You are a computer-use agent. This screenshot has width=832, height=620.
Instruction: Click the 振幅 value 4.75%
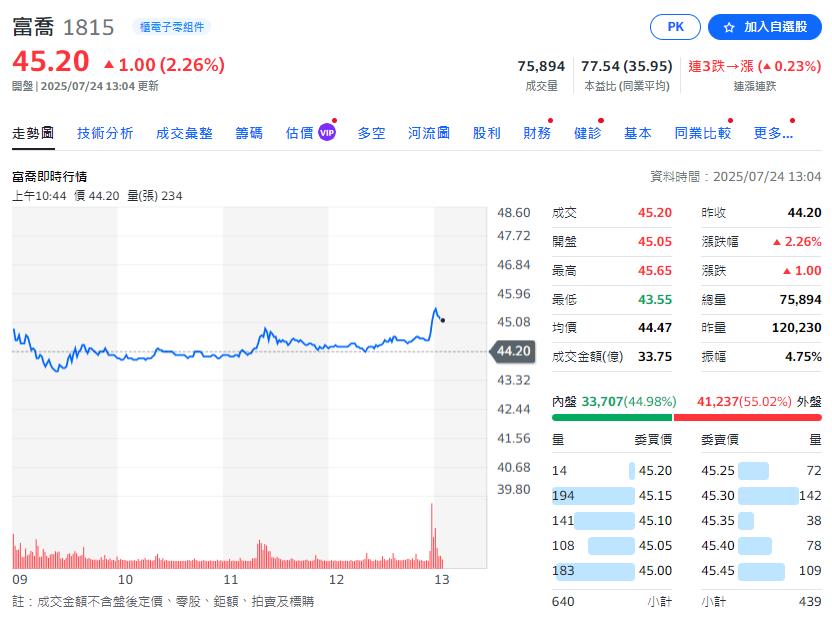(803, 357)
